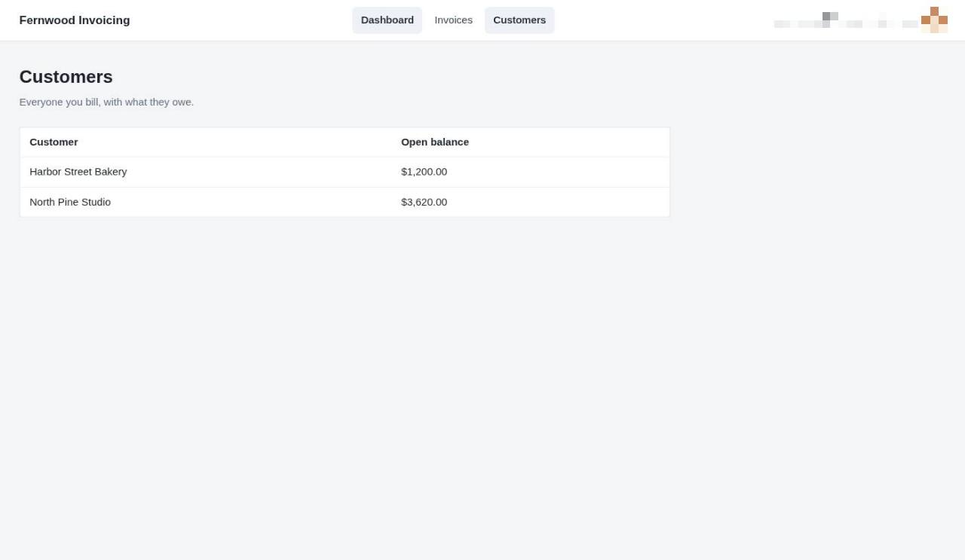
Task: Select the Harbor Street Bakery row name
Action: [x=78, y=172]
